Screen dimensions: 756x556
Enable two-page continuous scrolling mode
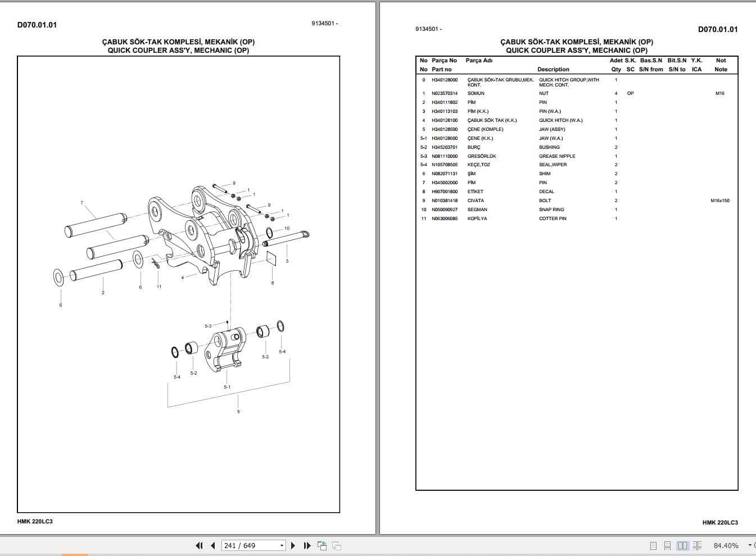[698, 545]
